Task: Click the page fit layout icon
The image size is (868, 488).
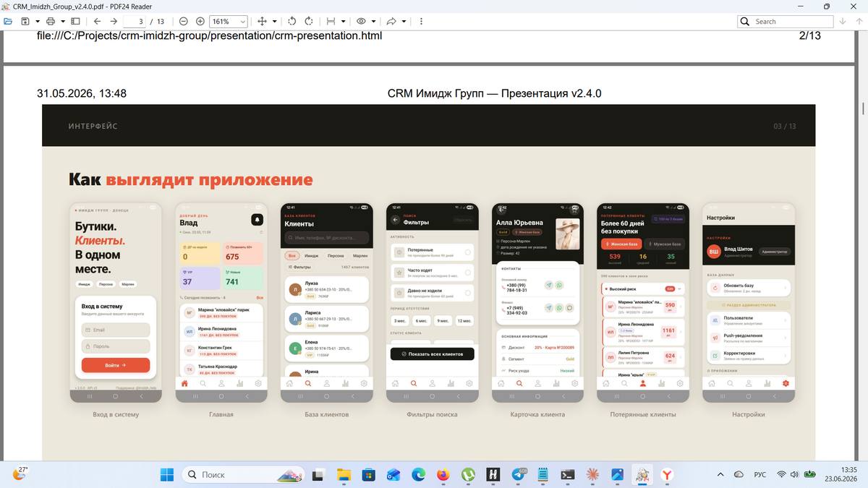Action: point(331,22)
